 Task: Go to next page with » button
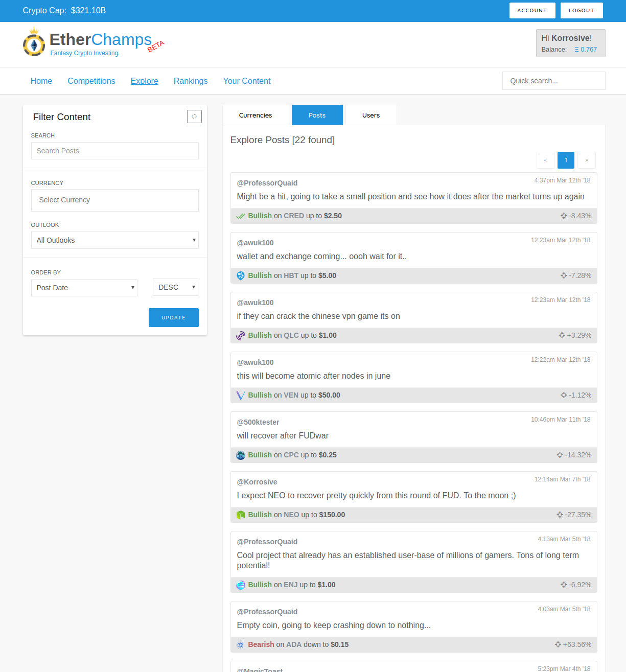coord(587,160)
